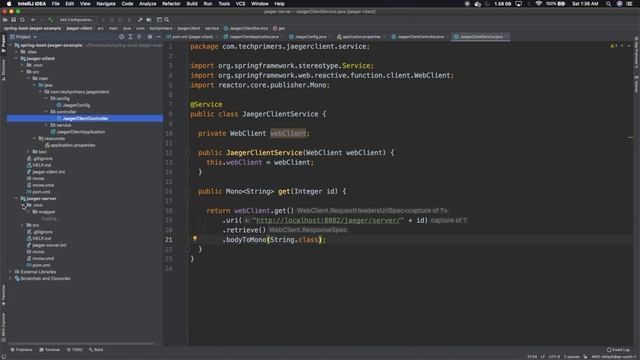The width and height of the screenshot is (640, 360).
Task: Open the VCS menu
Action: [240, 4]
